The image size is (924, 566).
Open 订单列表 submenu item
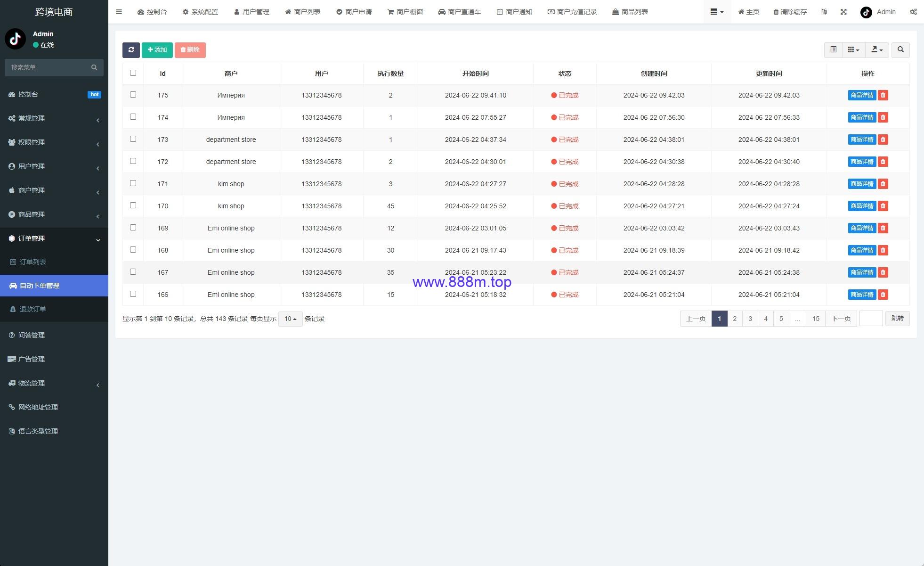(x=54, y=262)
